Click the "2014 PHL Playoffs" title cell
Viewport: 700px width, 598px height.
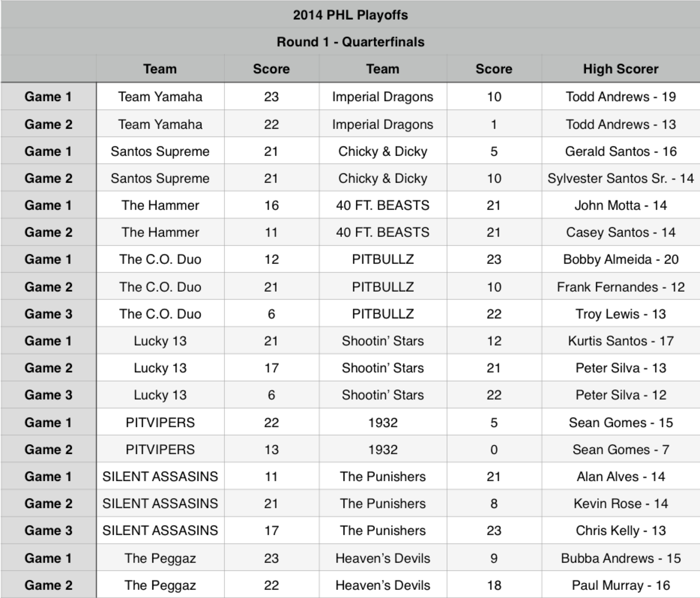pyautogui.click(x=350, y=15)
